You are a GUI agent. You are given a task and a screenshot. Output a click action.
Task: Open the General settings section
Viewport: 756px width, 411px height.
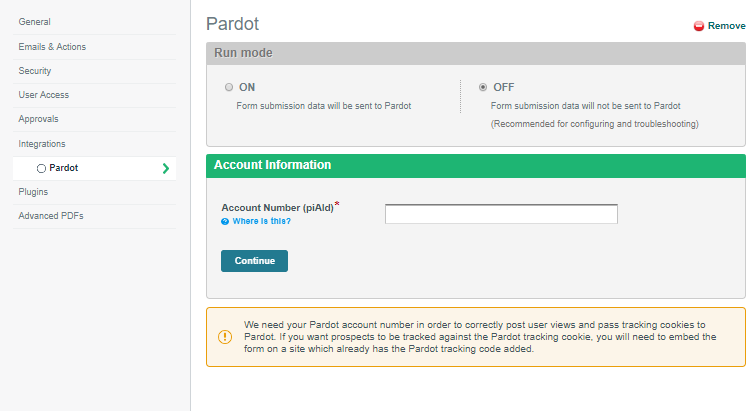(34, 22)
